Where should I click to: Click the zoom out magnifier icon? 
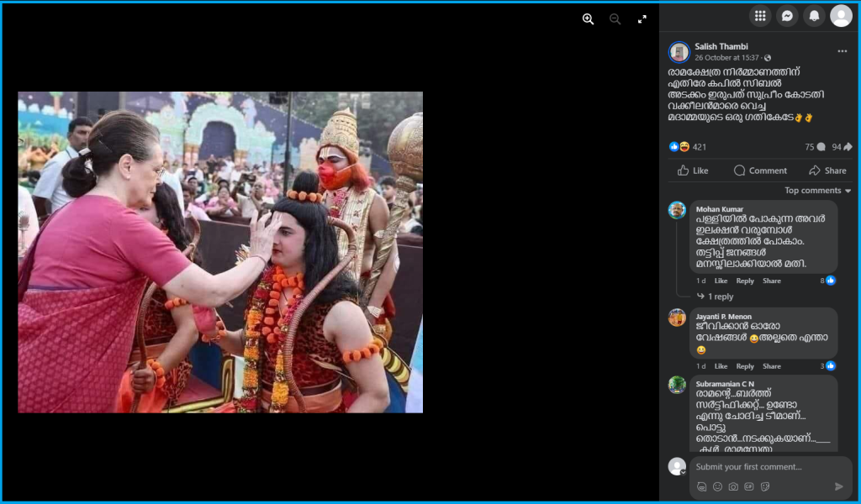[x=615, y=19]
